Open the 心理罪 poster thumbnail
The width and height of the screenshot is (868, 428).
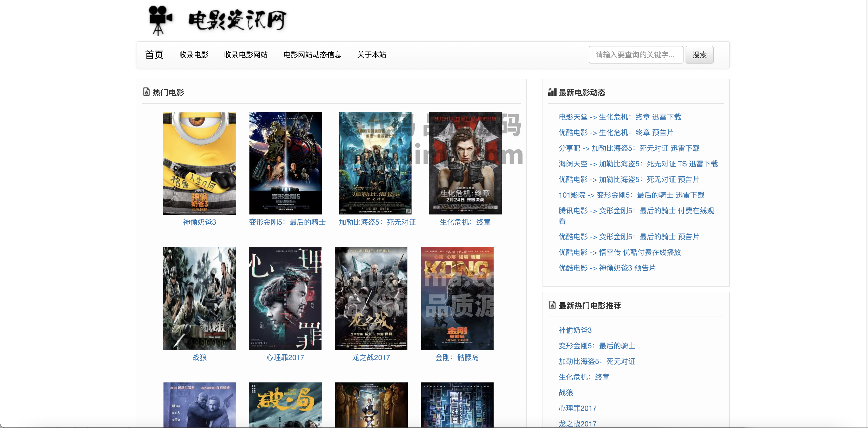(285, 299)
